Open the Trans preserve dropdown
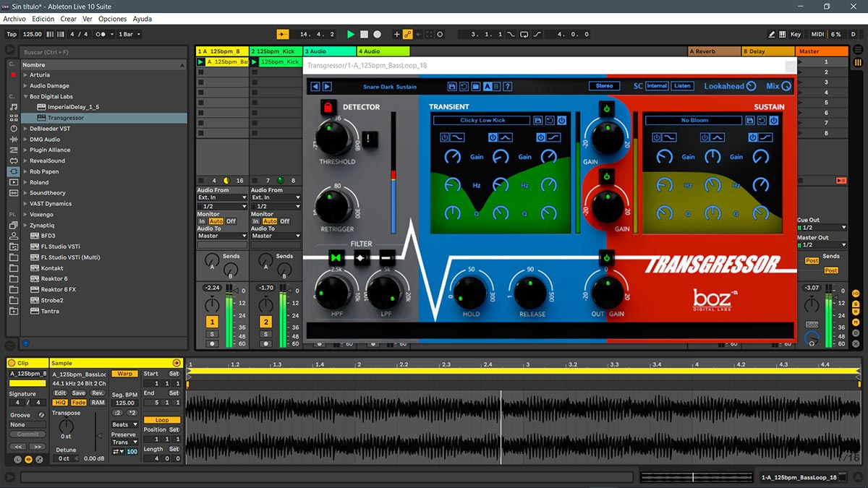Image resolution: width=868 pixels, height=488 pixels. click(x=124, y=442)
